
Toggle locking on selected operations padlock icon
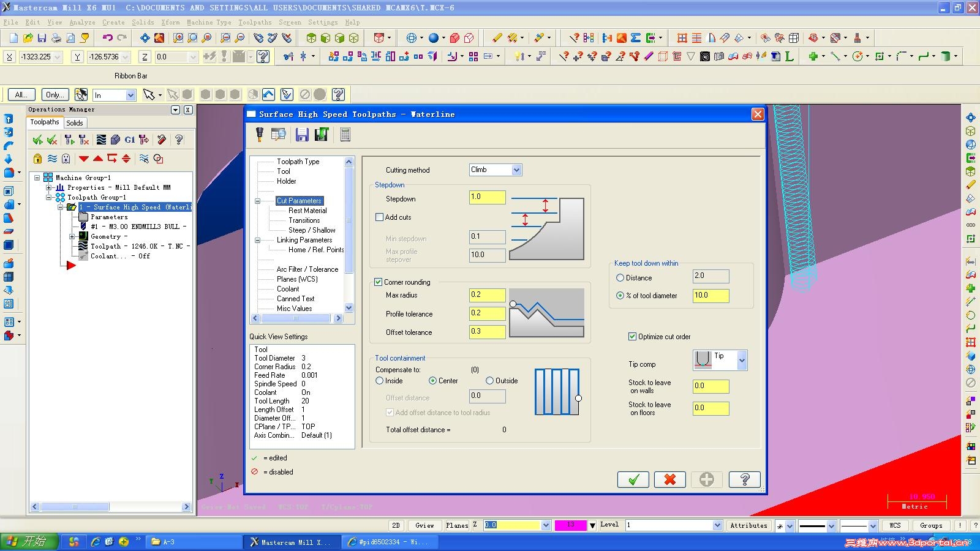tap(38, 159)
